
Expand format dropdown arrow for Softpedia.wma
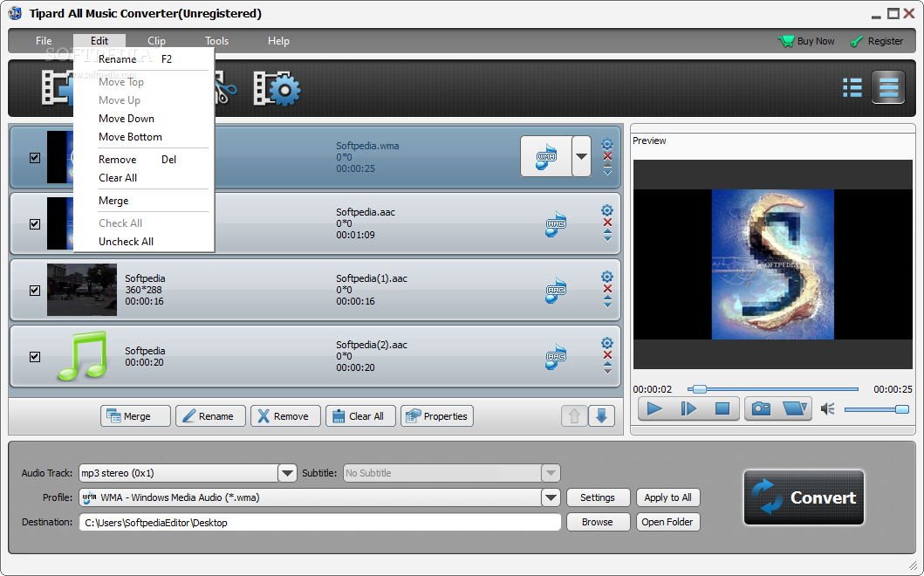point(582,156)
